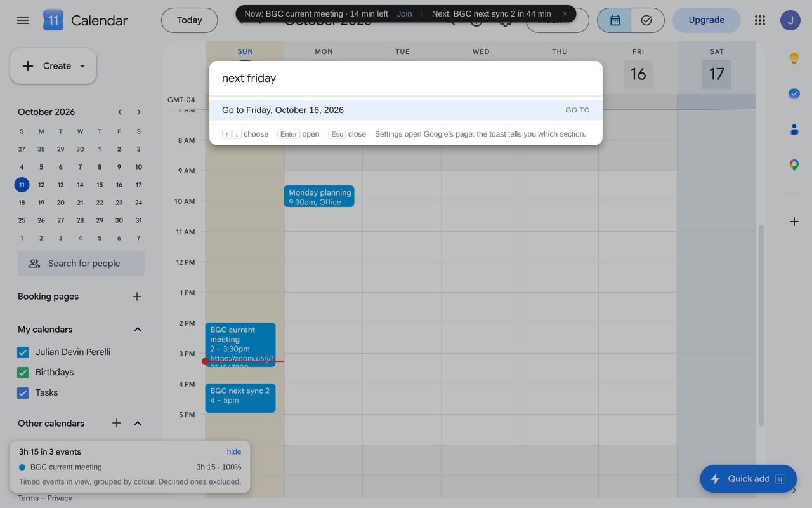
Task: Click Search for people field
Action: click(81, 264)
